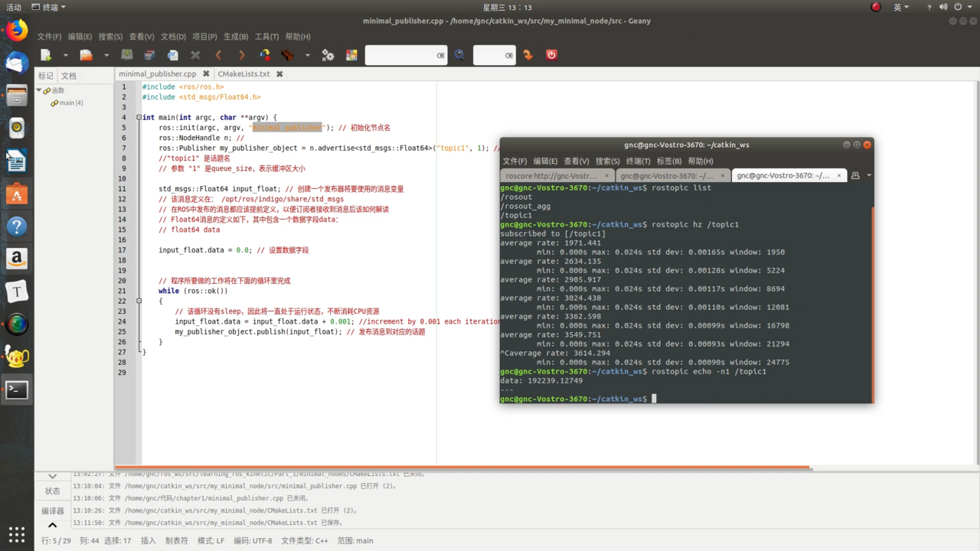Screen dimensions: 980x551
Task: Click the toolbar search input field
Action: [400, 55]
